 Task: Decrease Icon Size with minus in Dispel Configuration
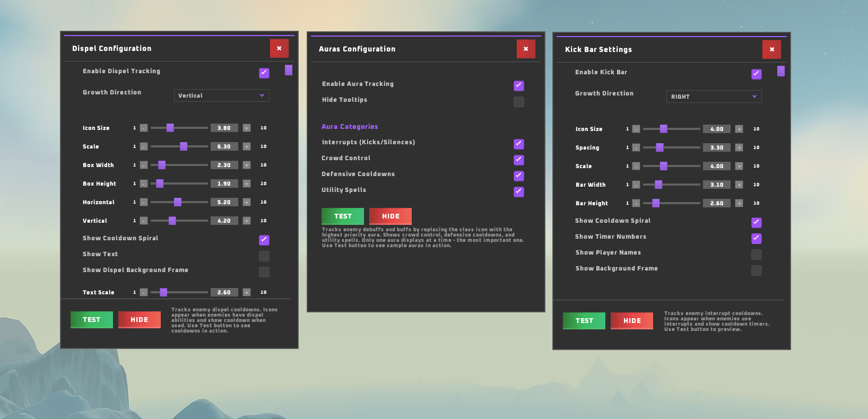pos(144,128)
